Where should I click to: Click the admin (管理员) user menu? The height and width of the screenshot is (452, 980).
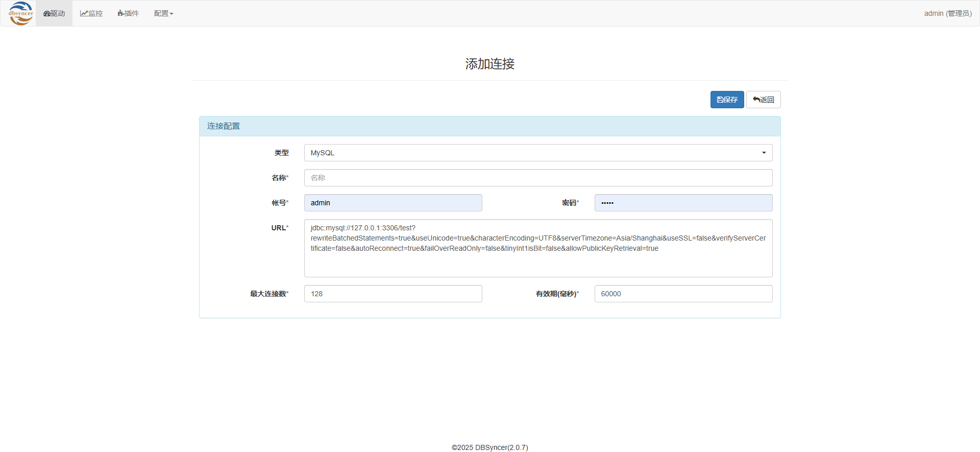(x=947, y=13)
